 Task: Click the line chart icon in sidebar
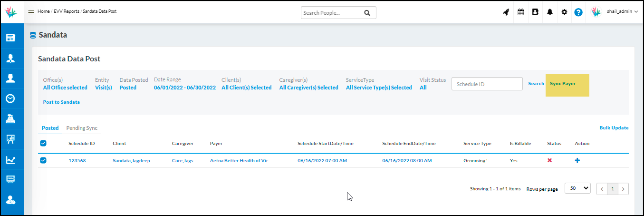(10, 160)
